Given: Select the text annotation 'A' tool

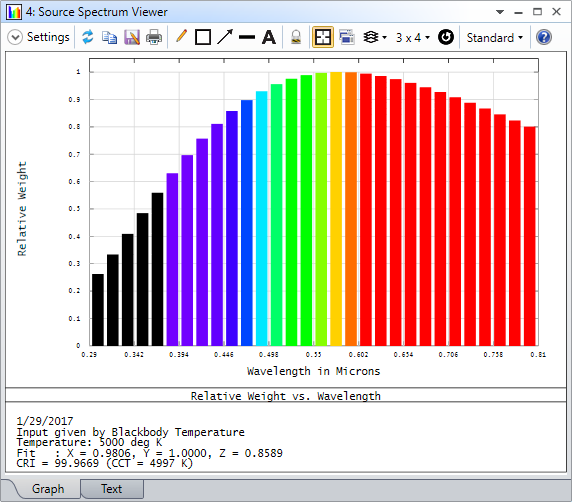Looking at the screenshot, I should pyautogui.click(x=269, y=37).
